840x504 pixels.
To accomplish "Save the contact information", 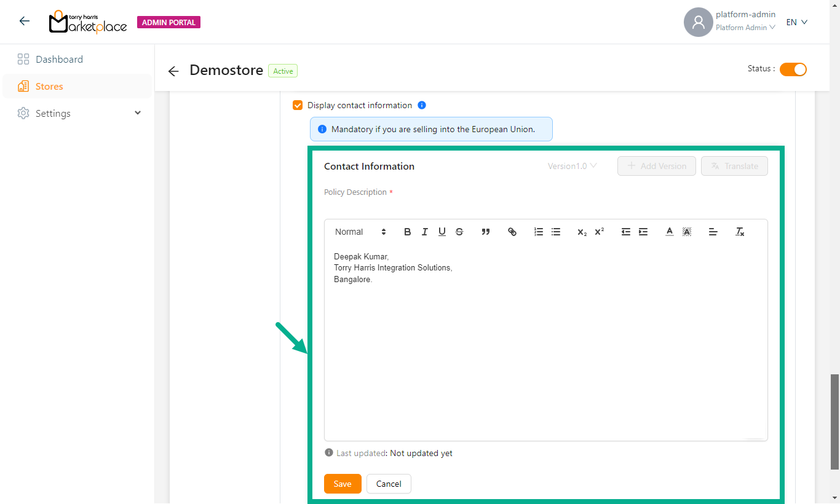I will click(x=343, y=484).
